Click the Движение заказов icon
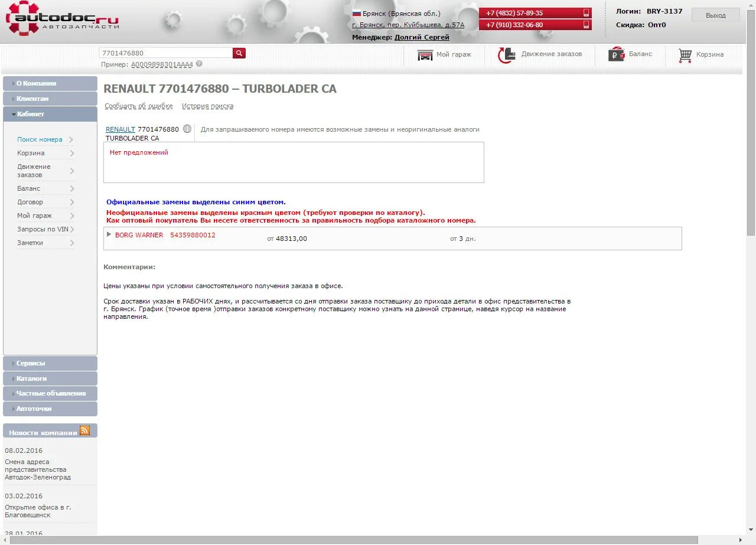This screenshot has width=756, height=545. tap(506, 55)
